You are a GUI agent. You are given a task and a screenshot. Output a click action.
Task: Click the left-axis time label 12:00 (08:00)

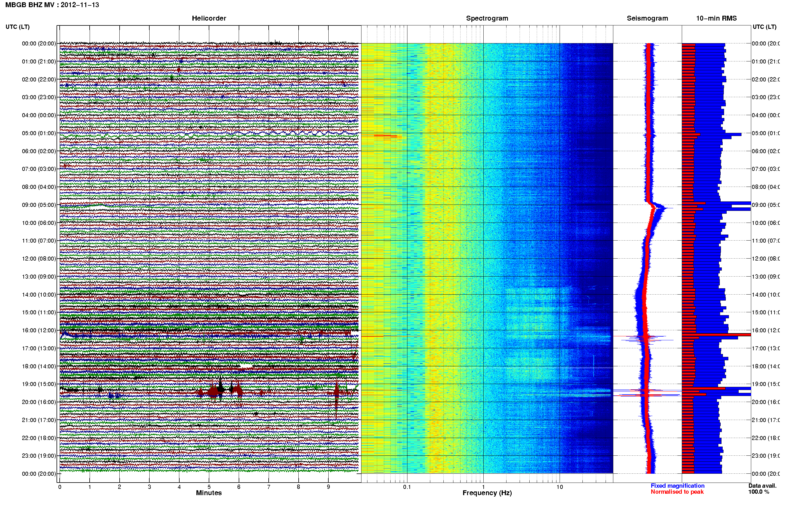tap(39, 259)
